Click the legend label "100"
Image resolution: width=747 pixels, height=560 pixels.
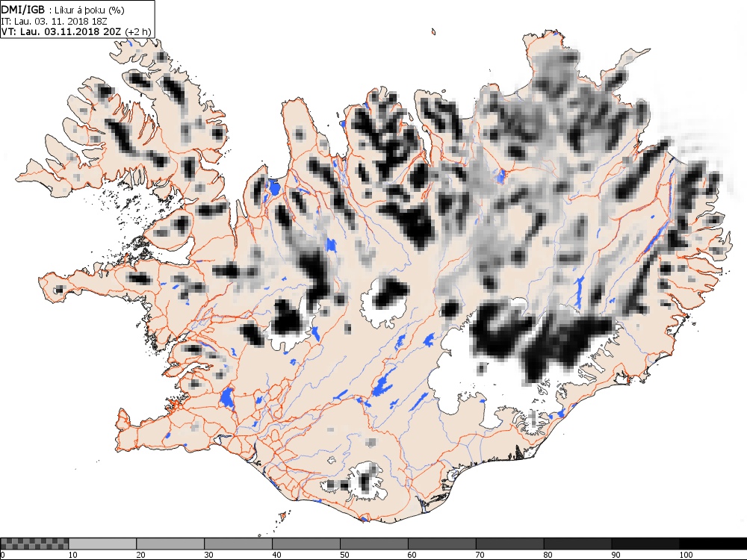coord(686,555)
